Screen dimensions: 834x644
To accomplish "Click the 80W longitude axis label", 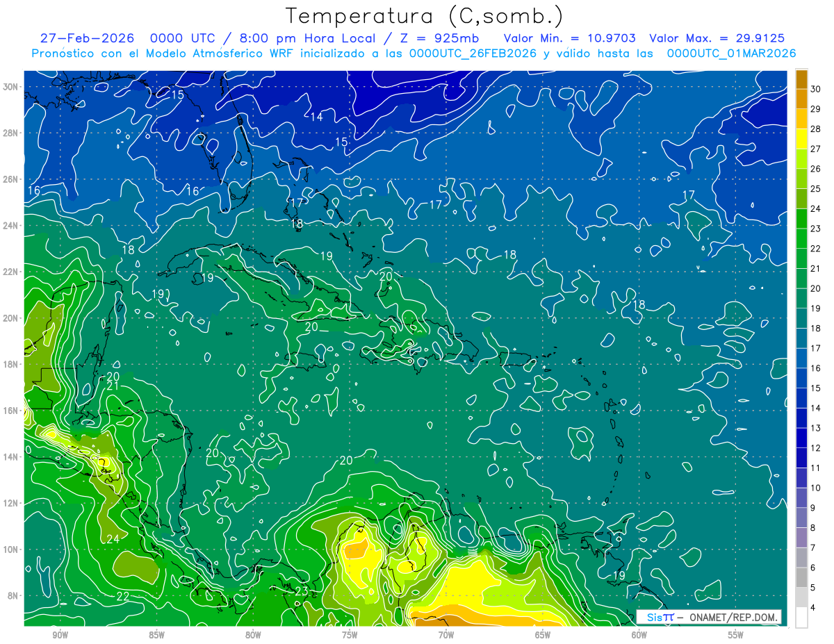I will tap(253, 635).
